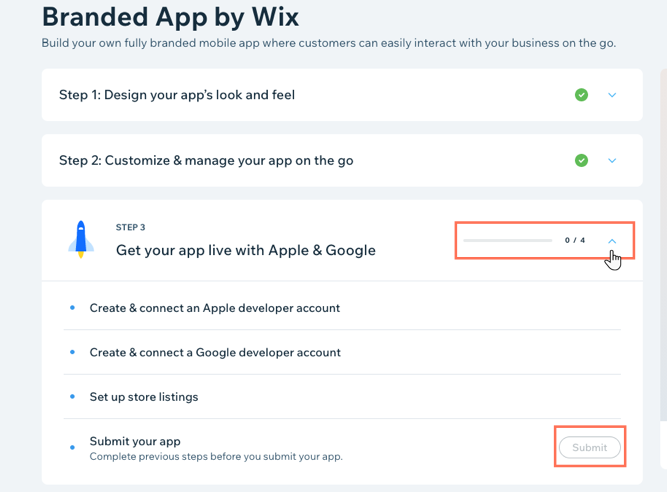Click Step 1: Design your app's look and feel
Viewport: 667px width, 492px height.
pyautogui.click(x=177, y=95)
